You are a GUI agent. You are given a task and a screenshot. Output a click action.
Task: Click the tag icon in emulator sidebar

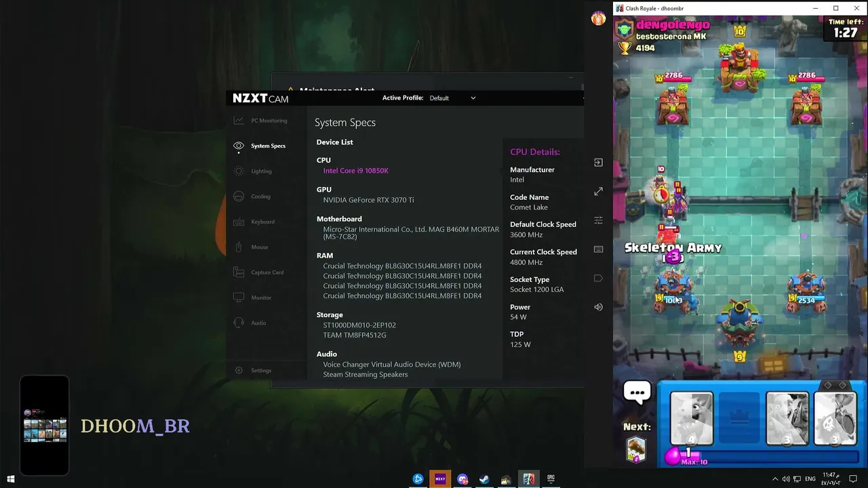[598, 278]
